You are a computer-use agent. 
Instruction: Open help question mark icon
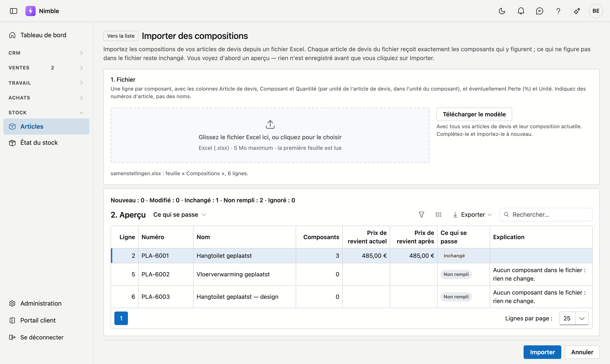coord(558,11)
